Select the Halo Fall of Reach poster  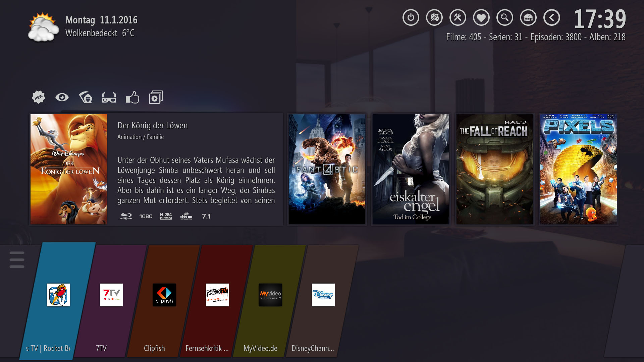(x=495, y=169)
